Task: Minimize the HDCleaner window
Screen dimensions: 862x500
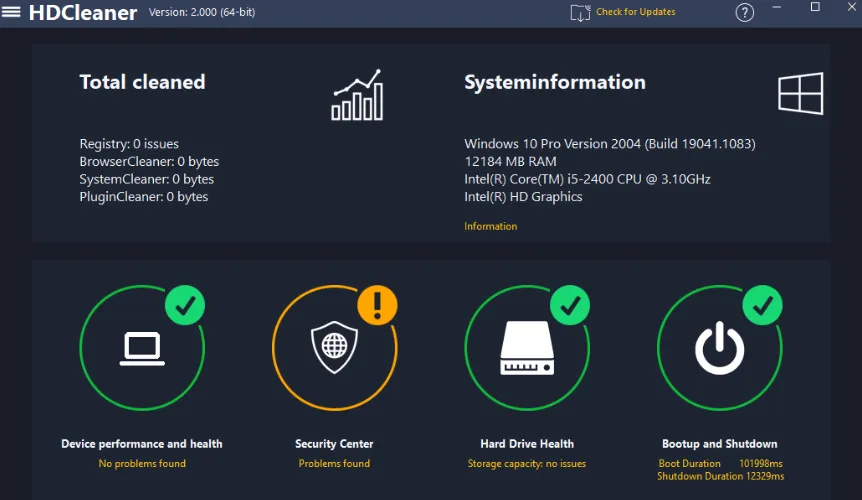Action: [777, 7]
